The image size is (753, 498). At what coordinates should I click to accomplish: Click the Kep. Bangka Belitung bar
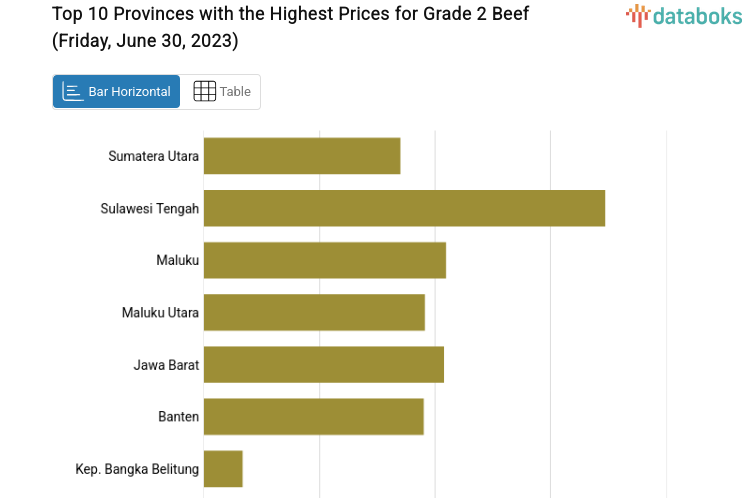pyautogui.click(x=223, y=468)
